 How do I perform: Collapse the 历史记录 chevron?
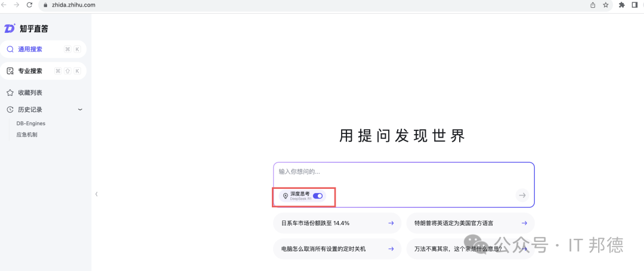click(x=80, y=110)
